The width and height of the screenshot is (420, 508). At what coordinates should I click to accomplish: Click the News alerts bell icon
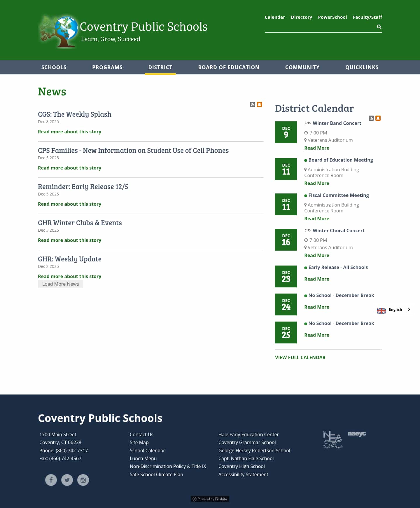pyautogui.click(x=259, y=104)
